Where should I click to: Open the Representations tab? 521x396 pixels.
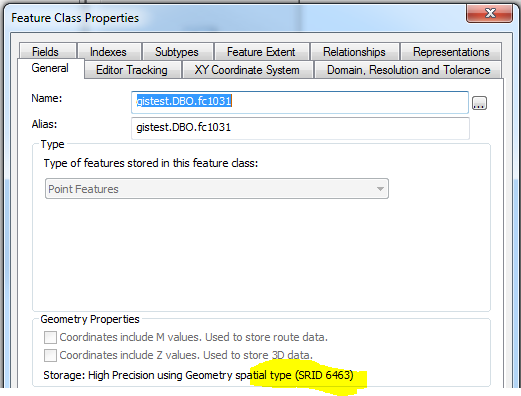[x=451, y=52]
